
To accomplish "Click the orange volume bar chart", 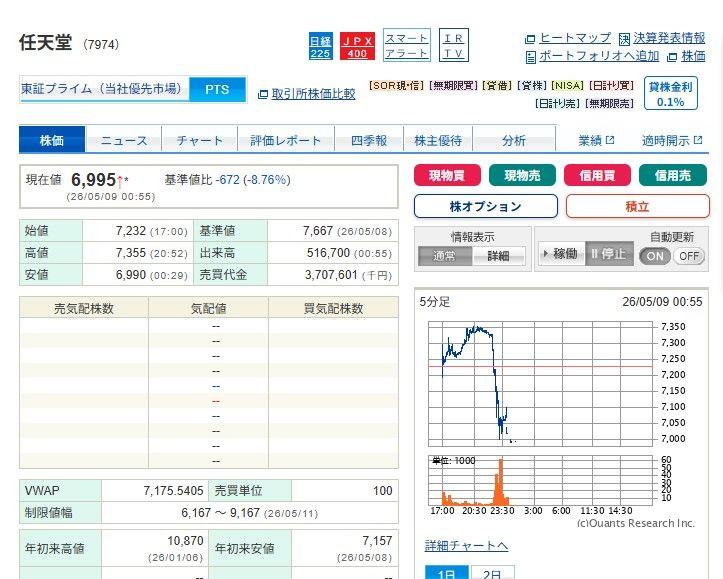I will point(540,480).
